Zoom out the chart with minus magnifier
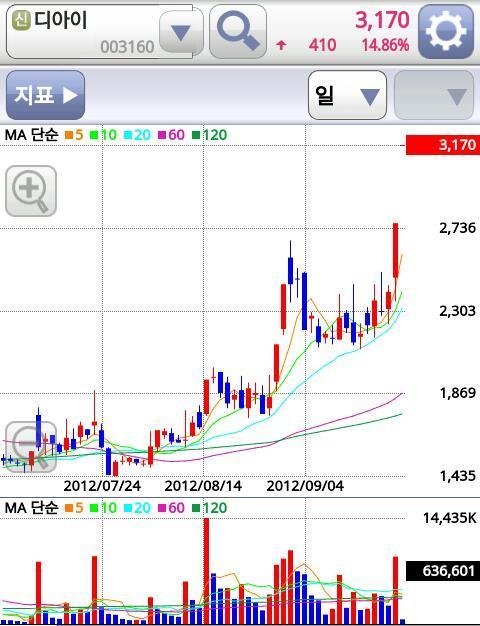This screenshot has width=480, height=626. 31,447
